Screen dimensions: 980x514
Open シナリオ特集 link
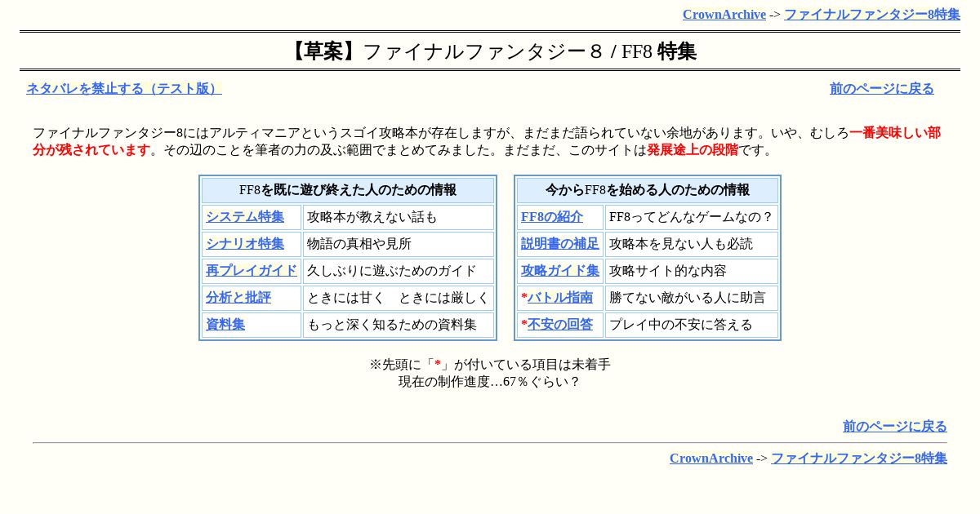(245, 244)
